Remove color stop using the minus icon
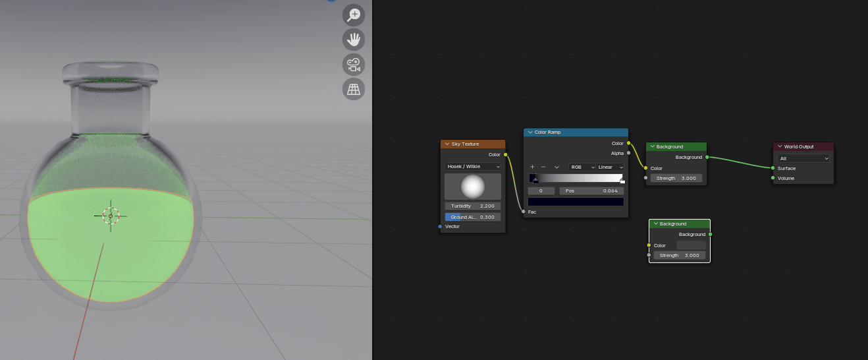 coord(543,167)
